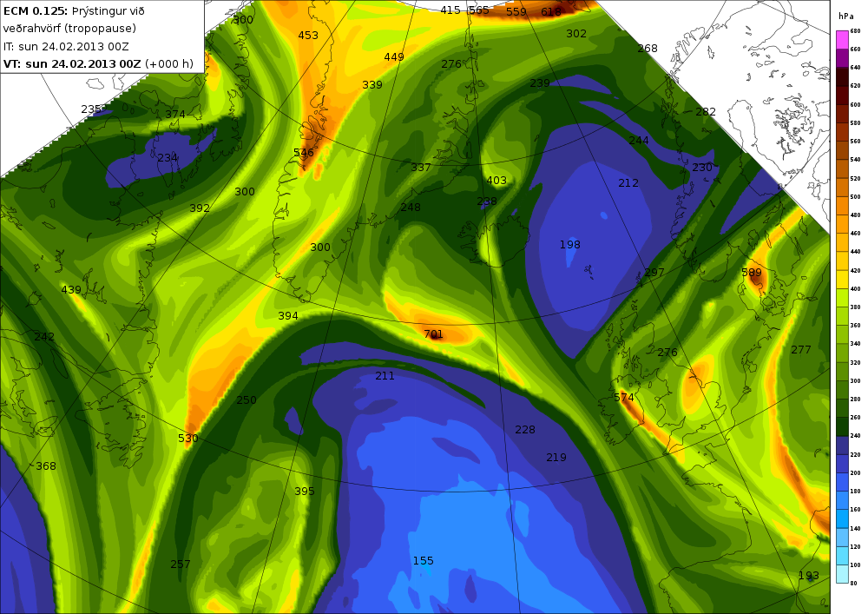Viewport: 868px width, 614px height.
Task: Click the 530 pressure value
Action: pyautogui.click(x=188, y=438)
